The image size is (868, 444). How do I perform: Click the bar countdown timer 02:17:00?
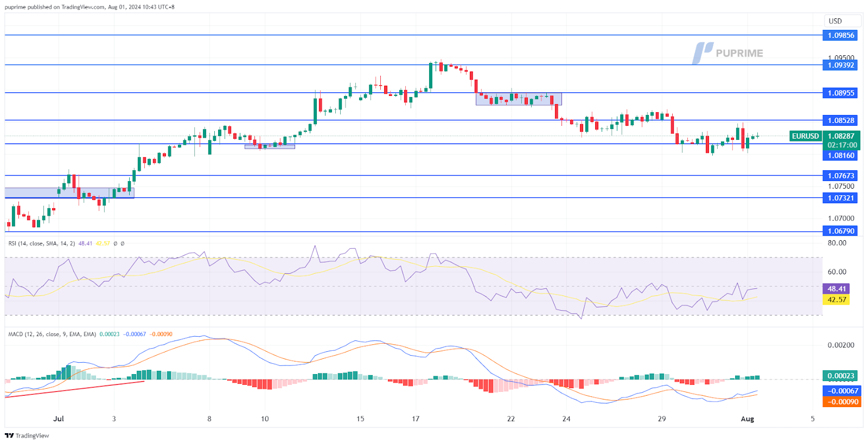841,145
